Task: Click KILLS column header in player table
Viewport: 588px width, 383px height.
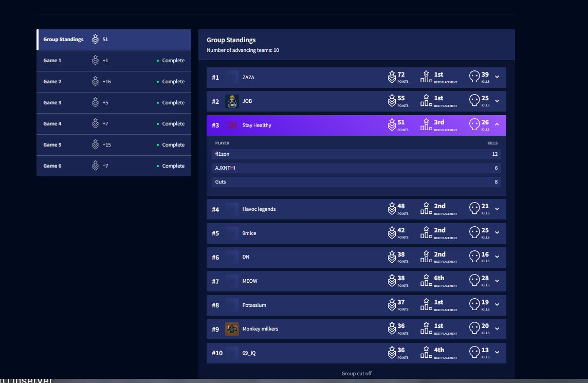Action: click(x=492, y=143)
